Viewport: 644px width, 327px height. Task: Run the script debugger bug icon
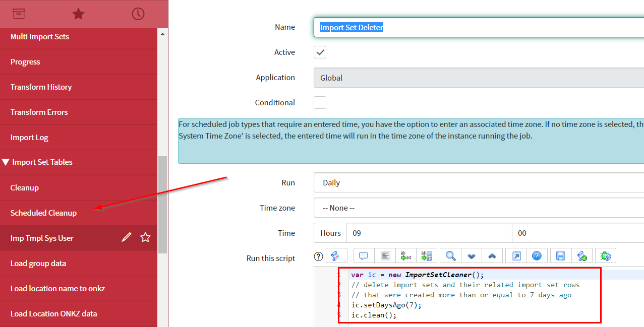pos(605,255)
